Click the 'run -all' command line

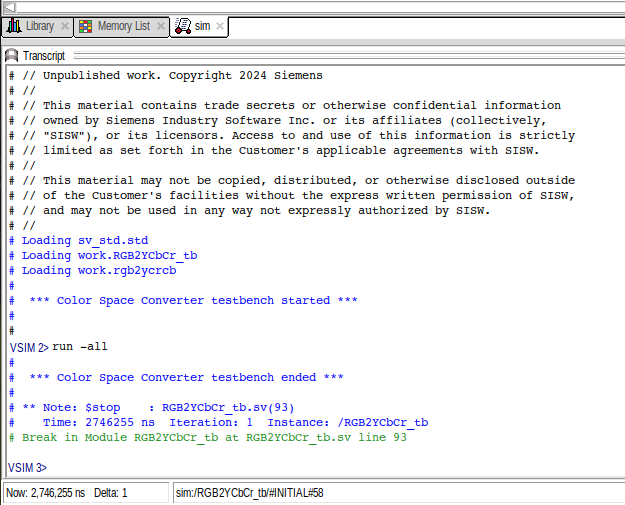[80, 346]
